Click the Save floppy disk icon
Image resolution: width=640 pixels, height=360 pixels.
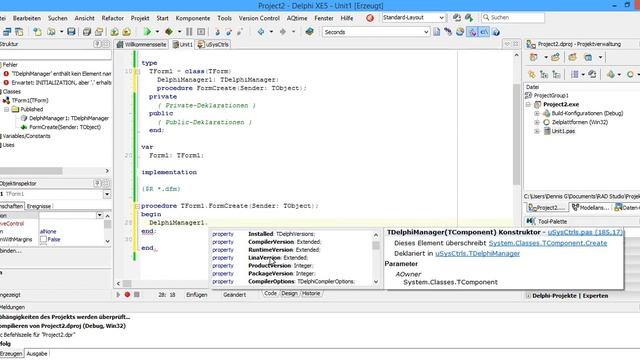(71, 32)
